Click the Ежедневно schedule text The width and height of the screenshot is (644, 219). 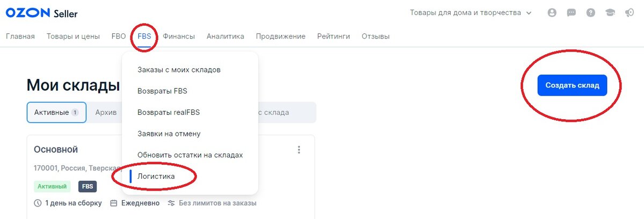(x=140, y=203)
